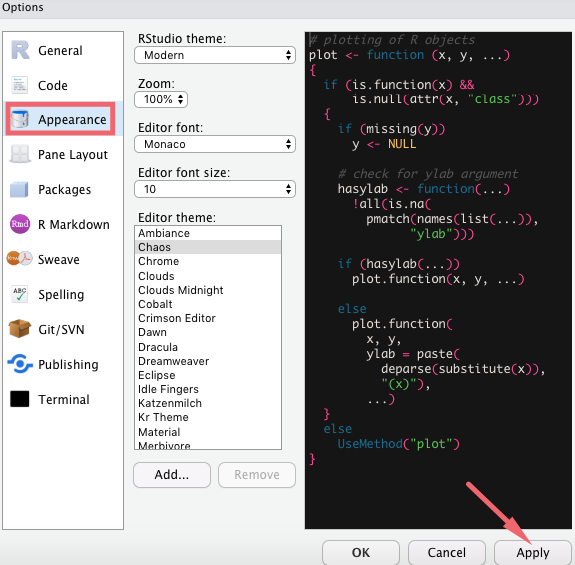Select the Code section document icon

tap(19, 85)
